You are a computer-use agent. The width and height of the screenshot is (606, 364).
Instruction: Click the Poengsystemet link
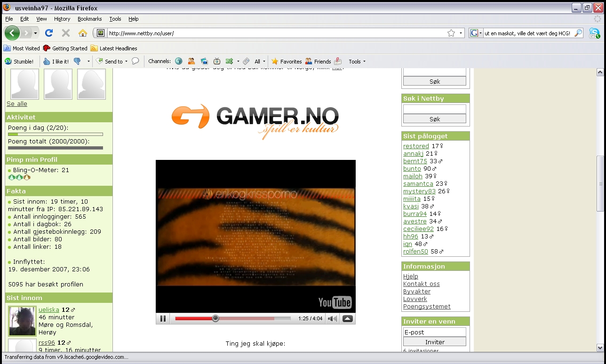(427, 307)
